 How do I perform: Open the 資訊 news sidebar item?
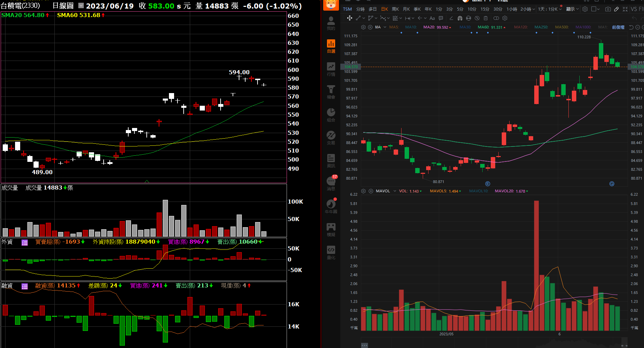[x=331, y=161]
